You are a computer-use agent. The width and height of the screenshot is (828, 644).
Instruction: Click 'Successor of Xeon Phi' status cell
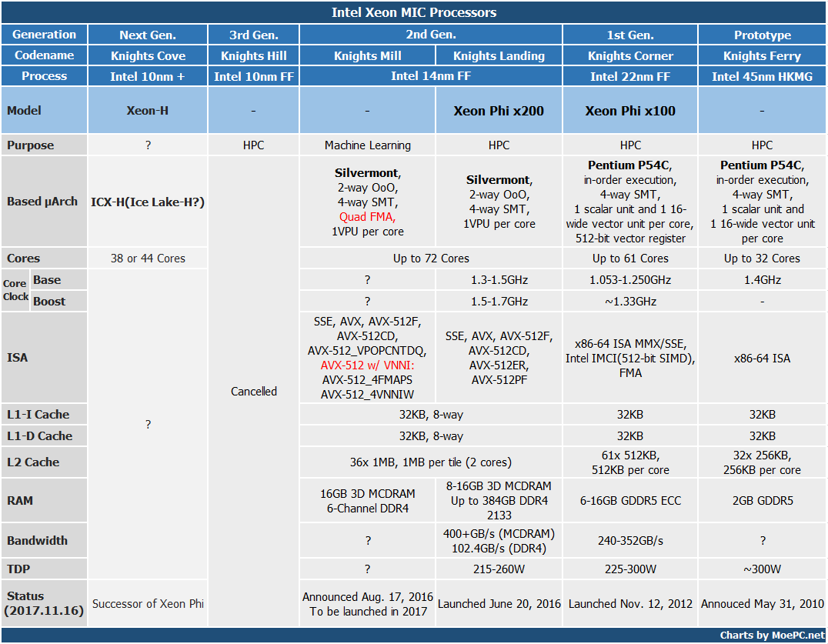pyautogui.click(x=148, y=603)
